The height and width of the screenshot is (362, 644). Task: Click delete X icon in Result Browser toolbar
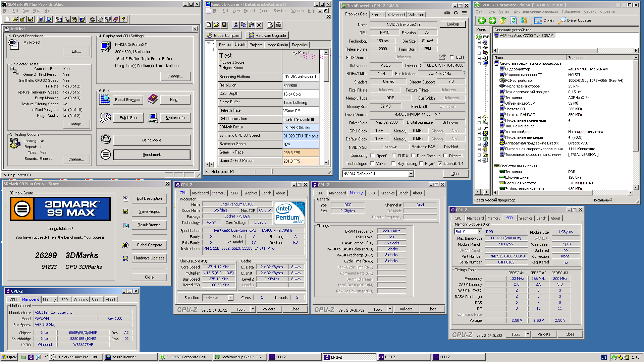click(x=259, y=25)
